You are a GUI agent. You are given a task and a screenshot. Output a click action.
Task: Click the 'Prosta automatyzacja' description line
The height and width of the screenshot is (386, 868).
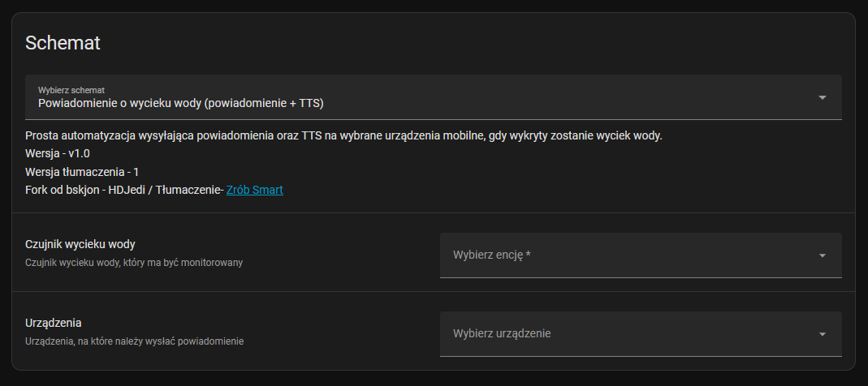click(343, 135)
